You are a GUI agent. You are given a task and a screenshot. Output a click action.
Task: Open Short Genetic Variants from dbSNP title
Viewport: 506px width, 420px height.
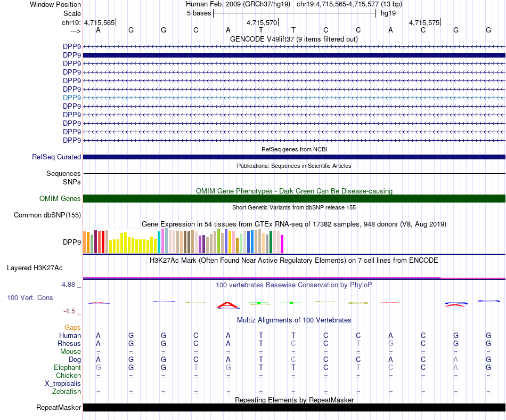[294, 207]
